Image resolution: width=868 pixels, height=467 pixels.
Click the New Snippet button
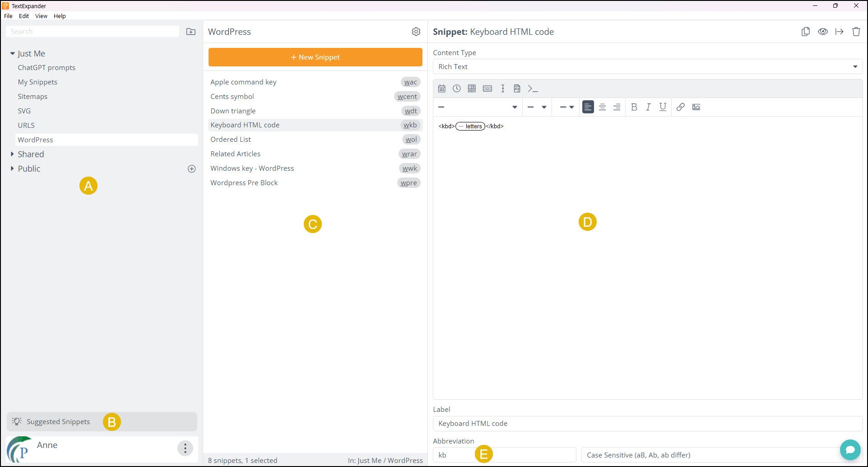[316, 57]
